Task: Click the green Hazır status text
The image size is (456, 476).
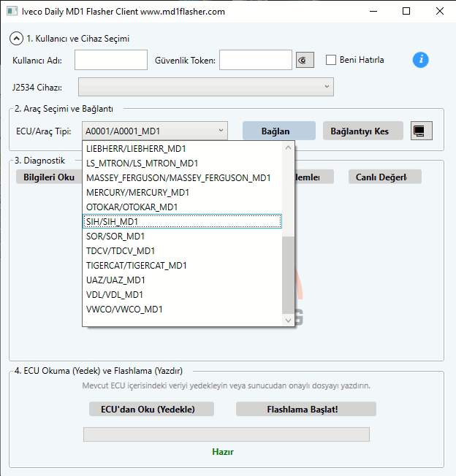Action: pyautogui.click(x=223, y=452)
